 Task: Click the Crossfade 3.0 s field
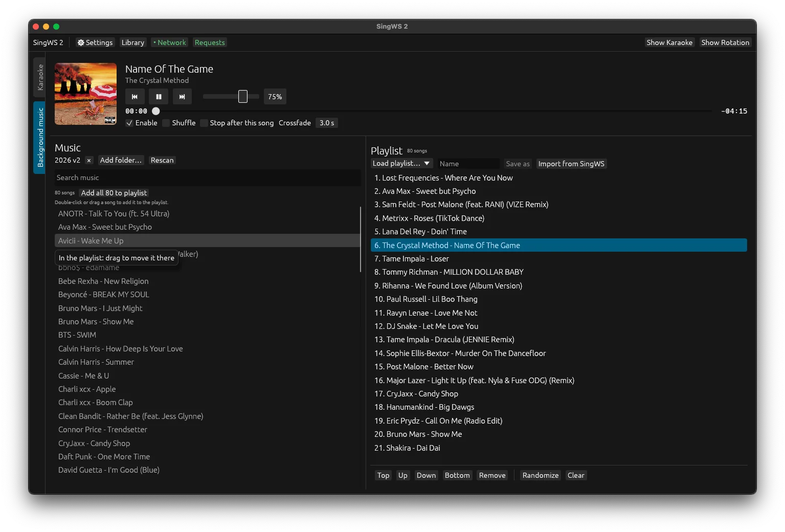(326, 123)
